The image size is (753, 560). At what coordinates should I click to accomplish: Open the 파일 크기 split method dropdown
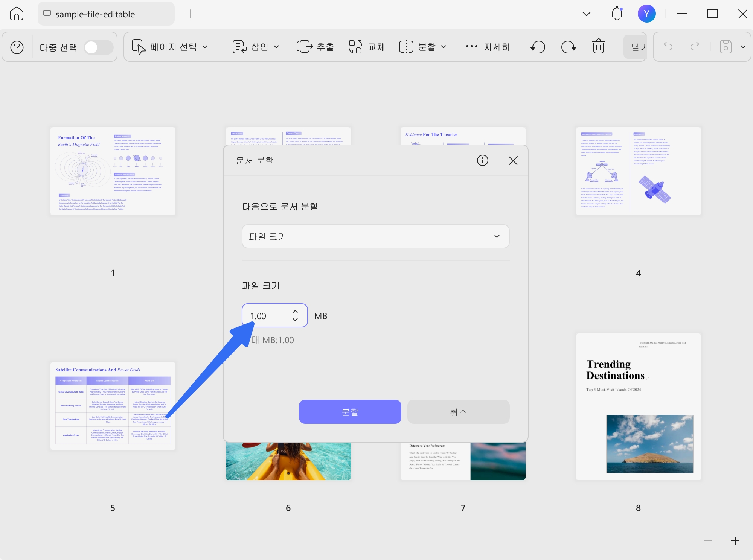click(375, 236)
